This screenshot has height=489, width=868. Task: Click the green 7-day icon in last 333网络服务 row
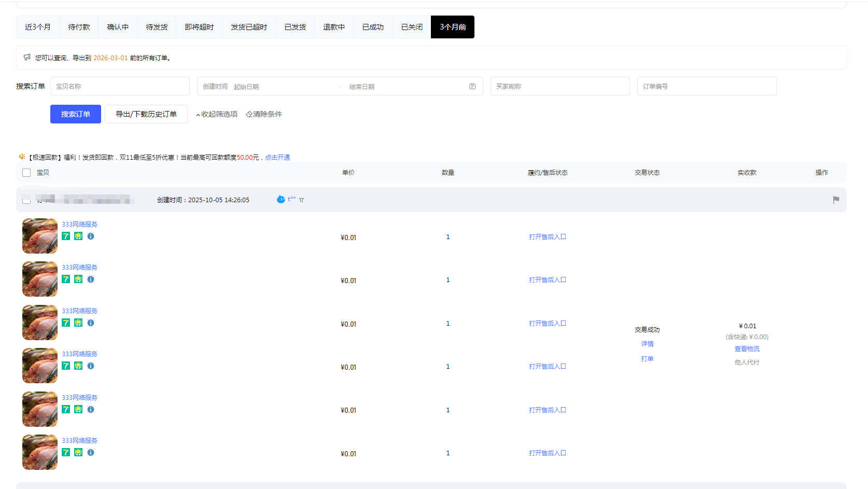click(66, 452)
